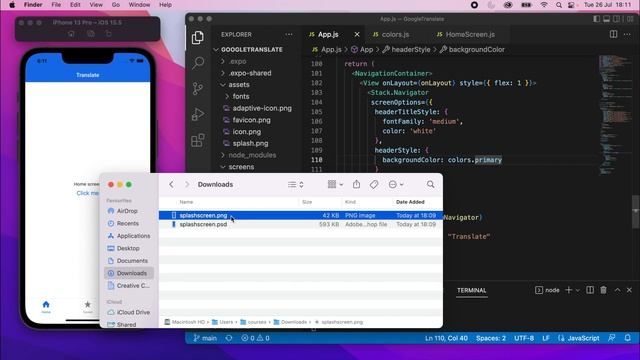Maximize the terminal panel with chevron up
The width and height of the screenshot is (640, 360).
coord(617,290)
